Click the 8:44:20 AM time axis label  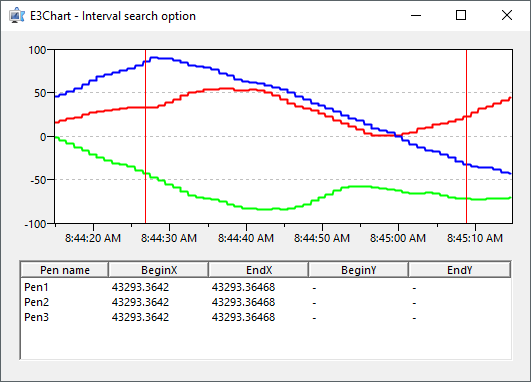93,238
